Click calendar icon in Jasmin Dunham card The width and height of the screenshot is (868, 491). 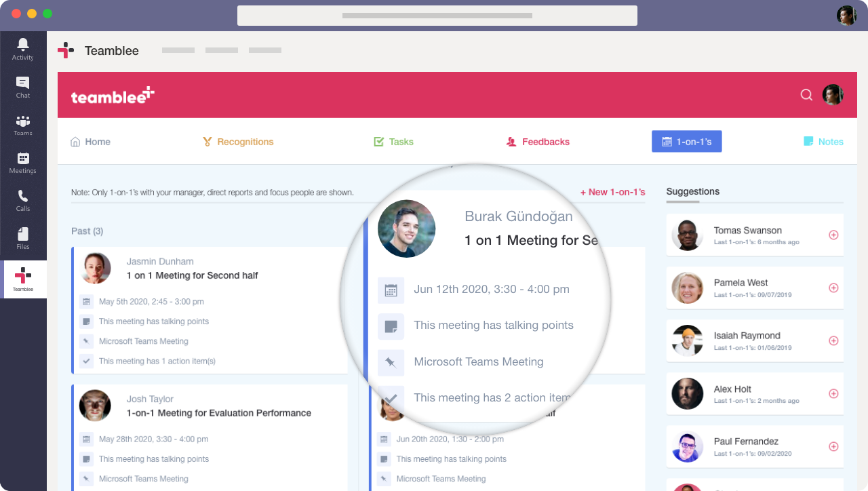pos(86,302)
